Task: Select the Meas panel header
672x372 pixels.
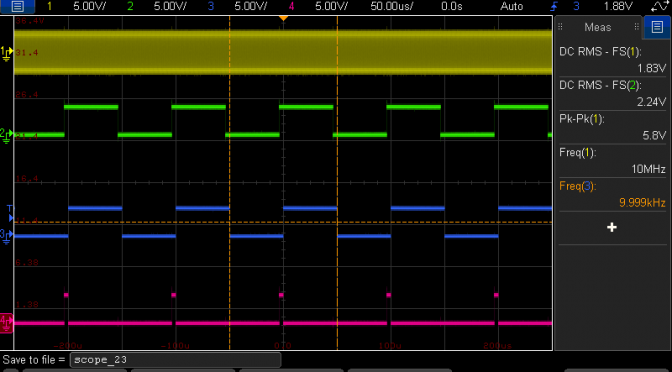Action: click(598, 27)
